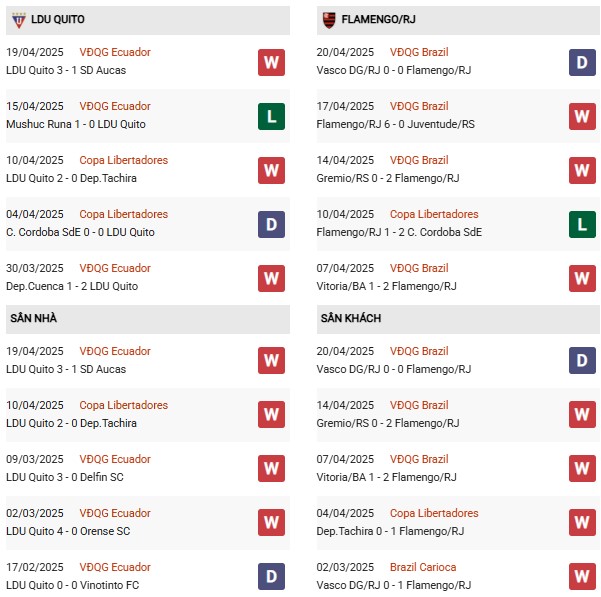Click the W badge on the Brazil Carioca row
The height and width of the screenshot is (597, 601).
[x=582, y=577]
